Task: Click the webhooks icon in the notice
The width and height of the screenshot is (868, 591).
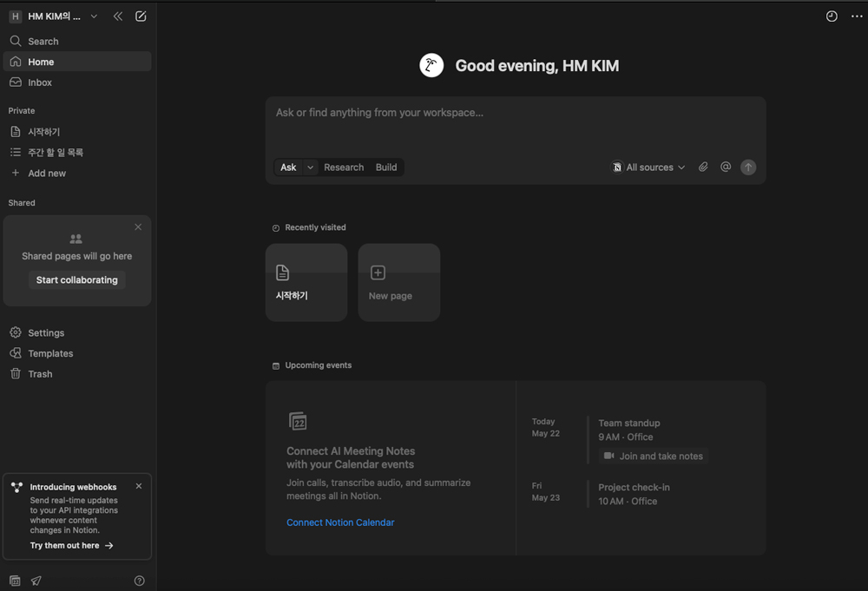Action: (x=17, y=488)
